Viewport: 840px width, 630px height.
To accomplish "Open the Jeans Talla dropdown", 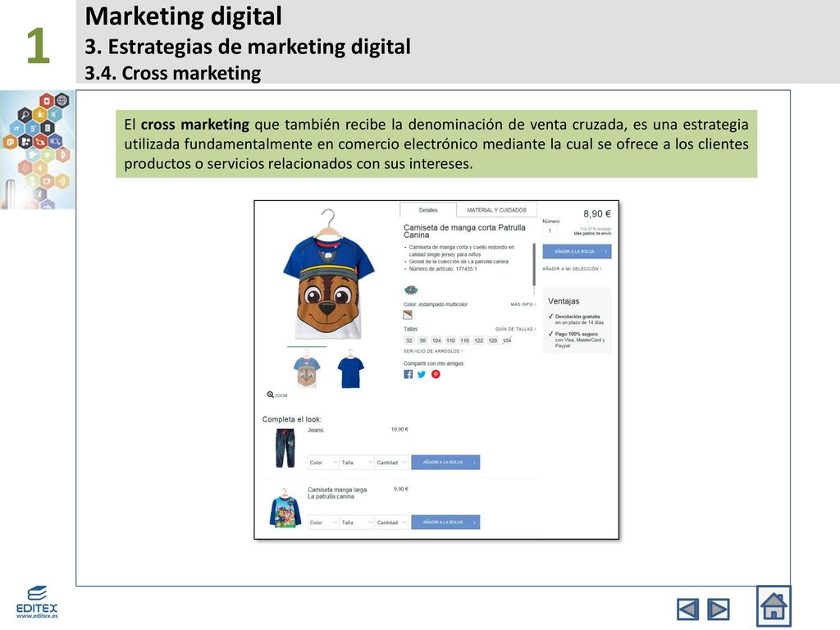I will (357, 463).
